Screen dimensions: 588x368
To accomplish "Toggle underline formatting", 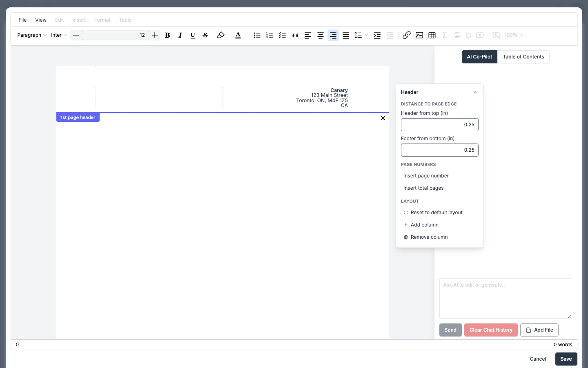I will pos(193,35).
